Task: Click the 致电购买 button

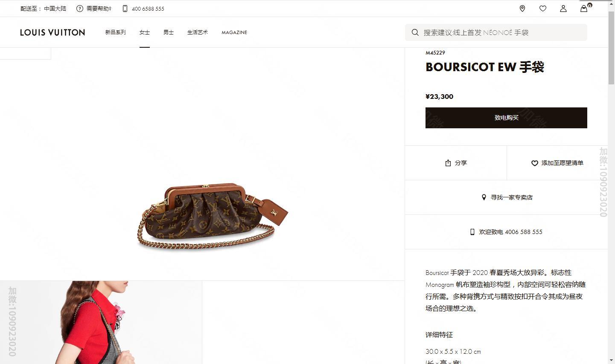Action: tap(506, 118)
